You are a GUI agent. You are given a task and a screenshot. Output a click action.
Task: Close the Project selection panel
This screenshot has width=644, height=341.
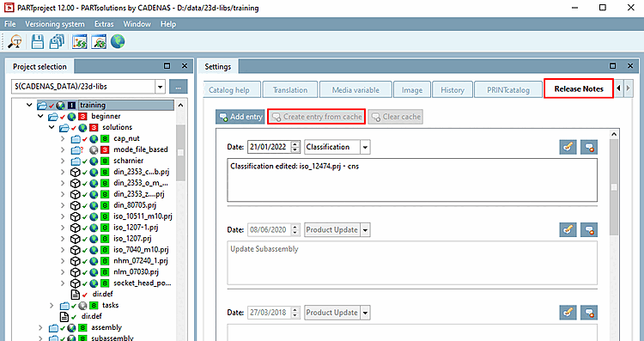185,66
